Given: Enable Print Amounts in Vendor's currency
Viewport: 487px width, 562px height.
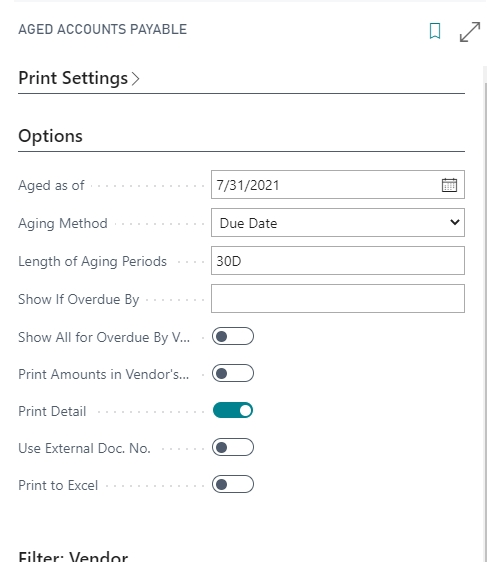Looking at the screenshot, I should pos(233,373).
